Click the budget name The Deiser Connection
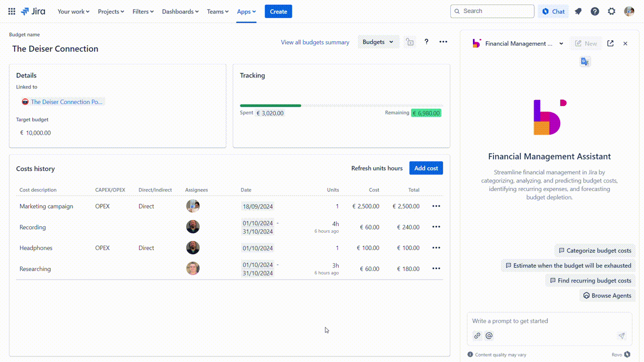The height and width of the screenshot is (362, 644). coord(55,49)
